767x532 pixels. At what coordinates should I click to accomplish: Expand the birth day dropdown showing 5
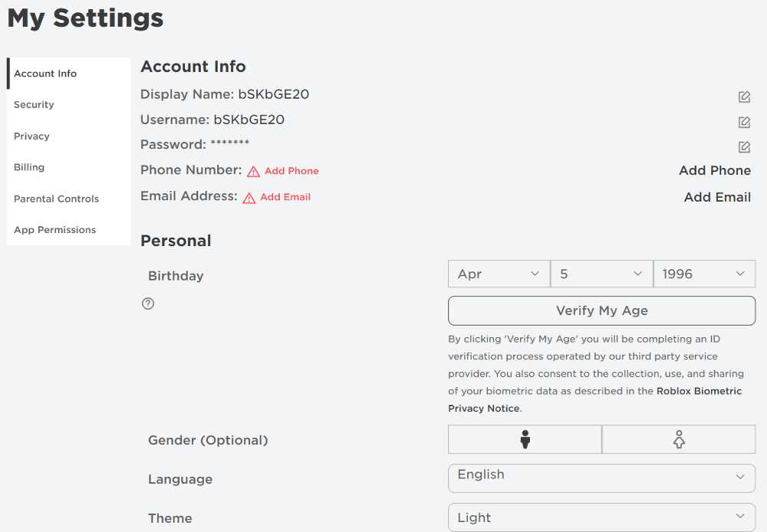pyautogui.click(x=601, y=274)
